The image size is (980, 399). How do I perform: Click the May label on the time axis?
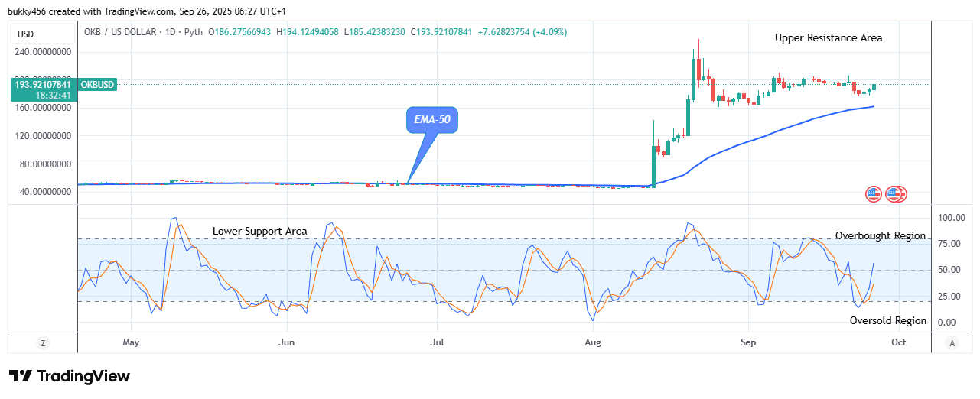132,342
